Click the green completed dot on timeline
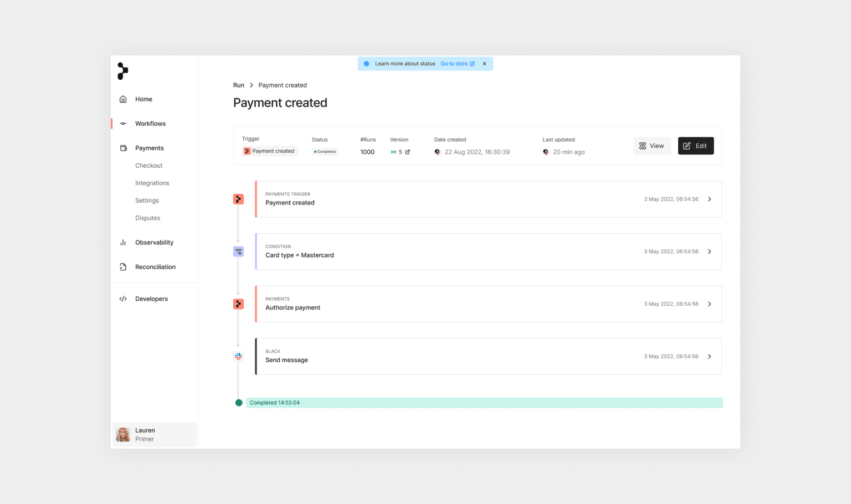Image resolution: width=851 pixels, height=504 pixels. [239, 403]
